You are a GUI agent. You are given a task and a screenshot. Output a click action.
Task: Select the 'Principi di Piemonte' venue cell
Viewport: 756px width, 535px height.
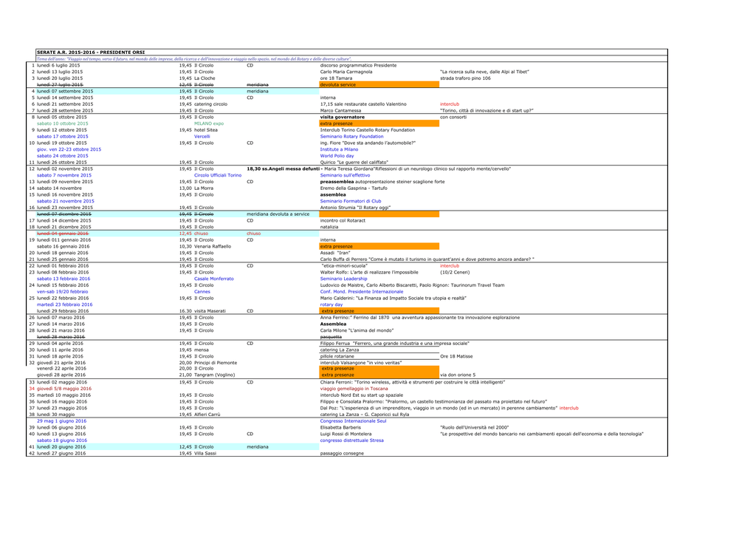click(216, 363)
